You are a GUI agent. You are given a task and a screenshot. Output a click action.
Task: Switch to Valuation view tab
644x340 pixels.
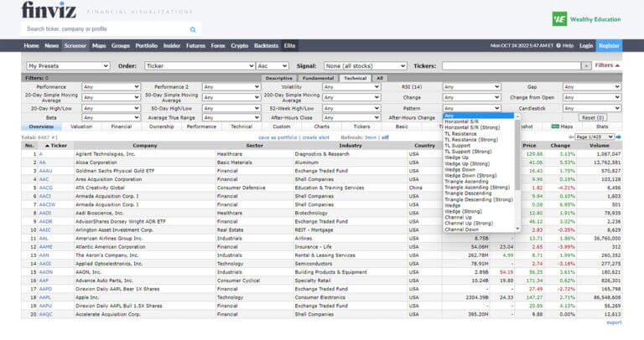click(x=82, y=126)
